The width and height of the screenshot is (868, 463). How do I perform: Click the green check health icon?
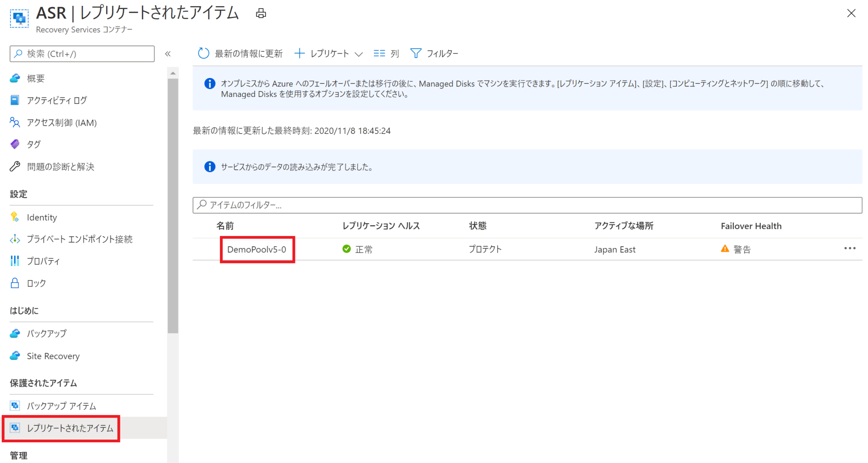coord(347,249)
